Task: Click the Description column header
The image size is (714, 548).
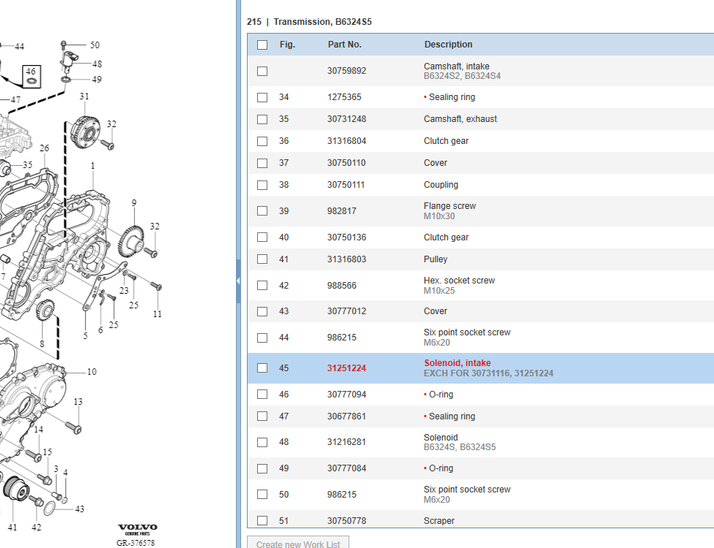Action: pyautogui.click(x=448, y=45)
